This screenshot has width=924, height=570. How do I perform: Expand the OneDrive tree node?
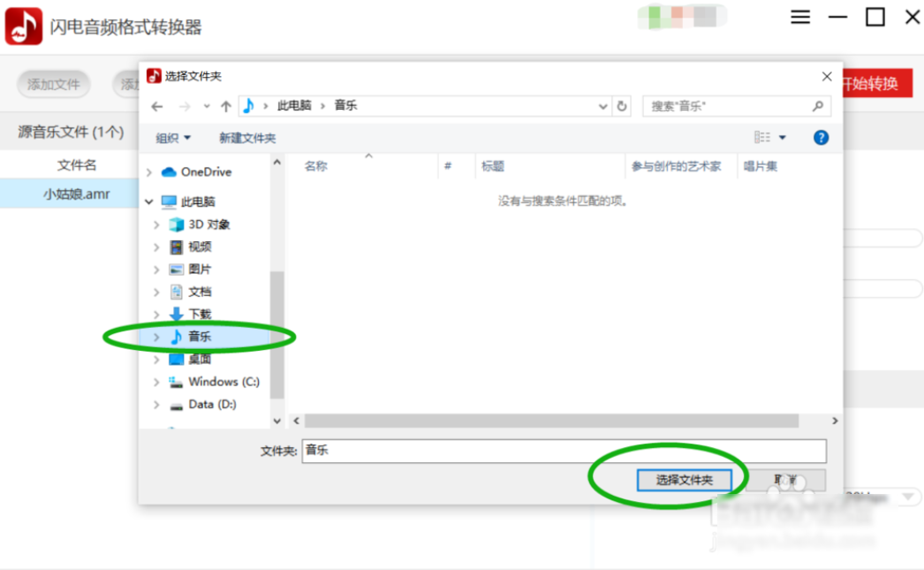pyautogui.click(x=150, y=172)
